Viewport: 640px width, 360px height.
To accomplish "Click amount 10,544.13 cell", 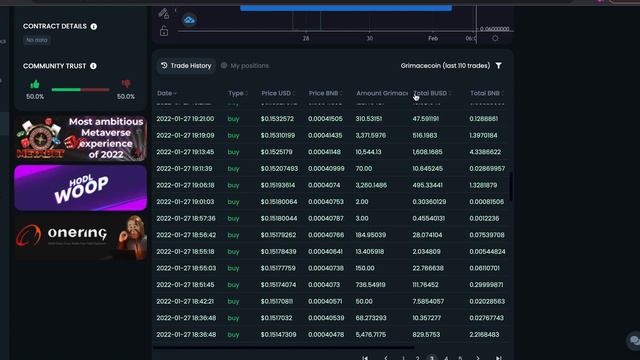I will click(x=369, y=152).
